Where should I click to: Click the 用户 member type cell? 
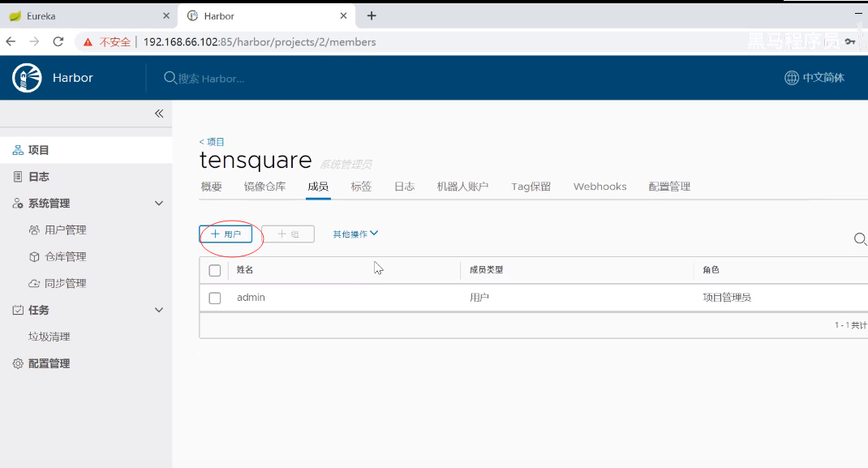479,298
